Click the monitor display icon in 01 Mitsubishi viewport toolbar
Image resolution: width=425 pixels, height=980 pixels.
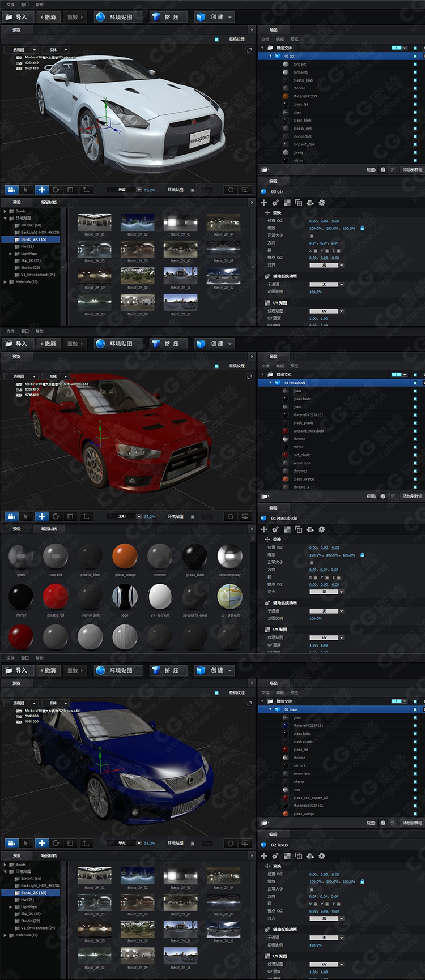tap(245, 516)
